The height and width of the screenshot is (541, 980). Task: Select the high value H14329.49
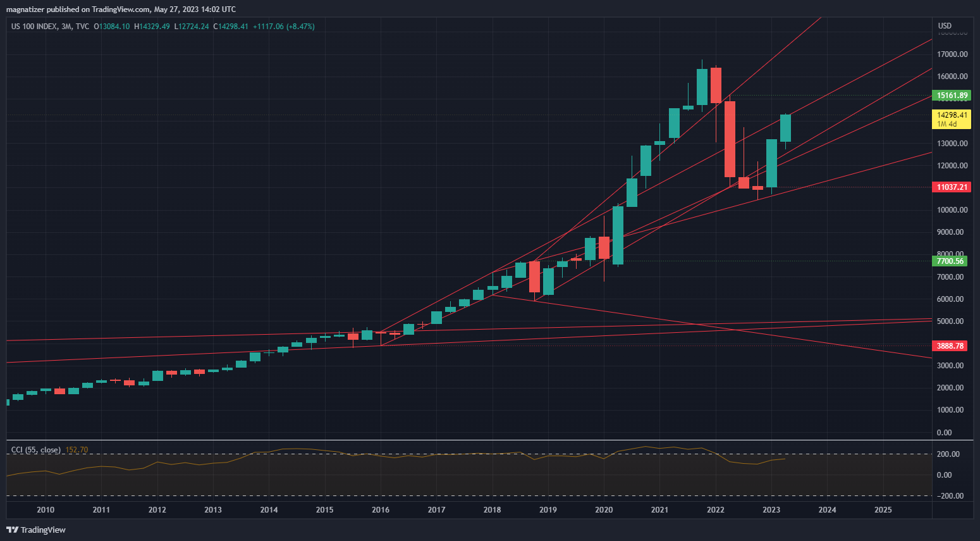152,27
